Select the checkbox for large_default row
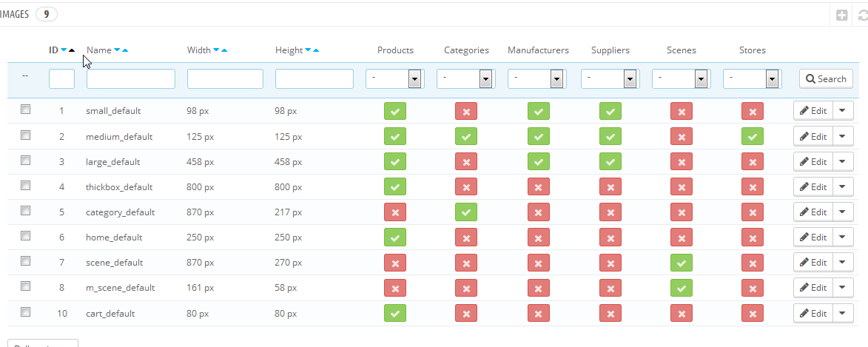Image resolution: width=868 pixels, height=347 pixels. [x=26, y=161]
